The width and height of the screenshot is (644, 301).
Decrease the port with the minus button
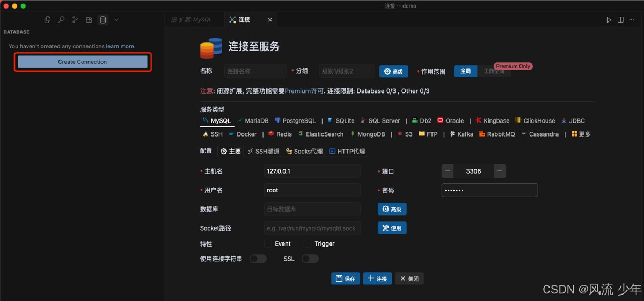click(x=448, y=171)
